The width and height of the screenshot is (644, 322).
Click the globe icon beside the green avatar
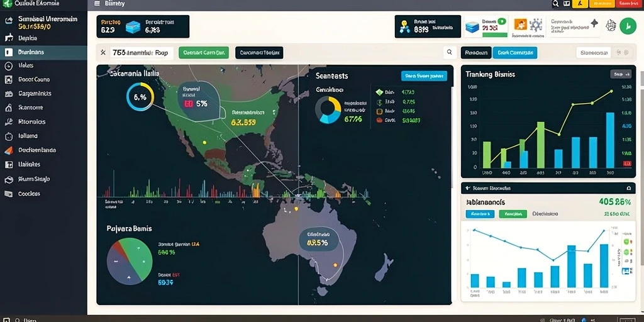pos(611,26)
